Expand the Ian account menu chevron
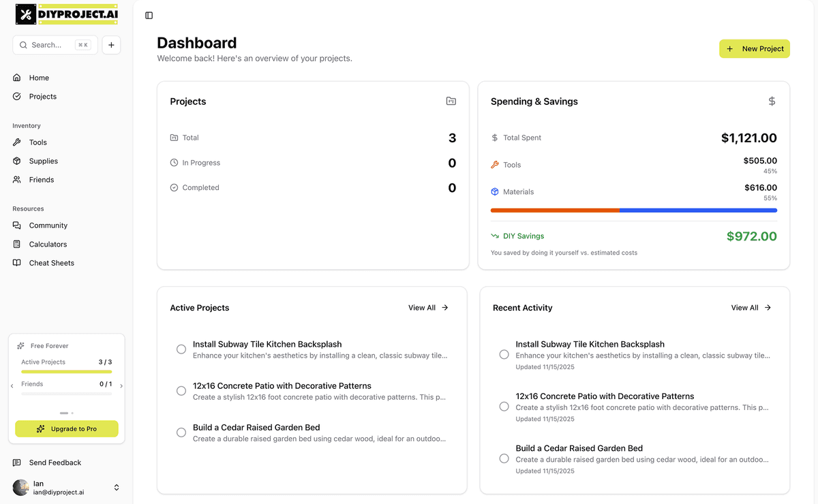 click(117, 487)
